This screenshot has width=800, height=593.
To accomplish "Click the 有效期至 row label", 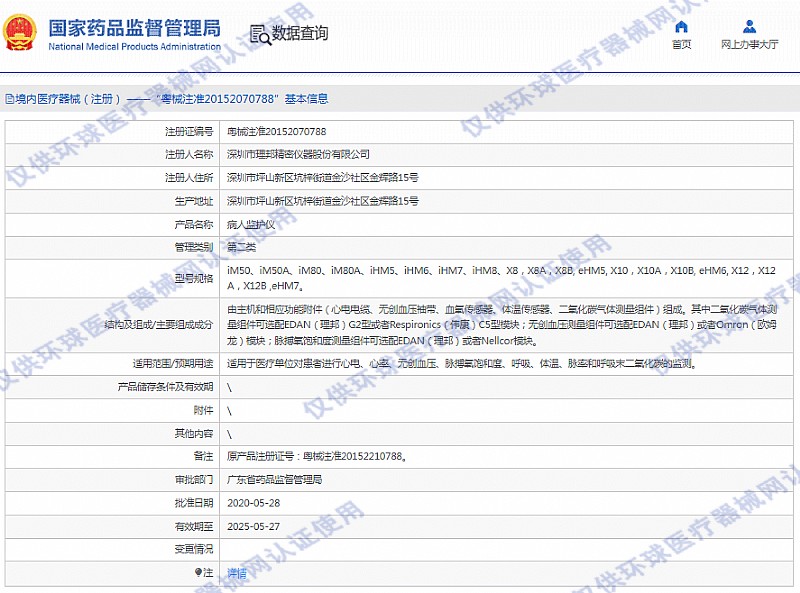I will click(x=194, y=527).
